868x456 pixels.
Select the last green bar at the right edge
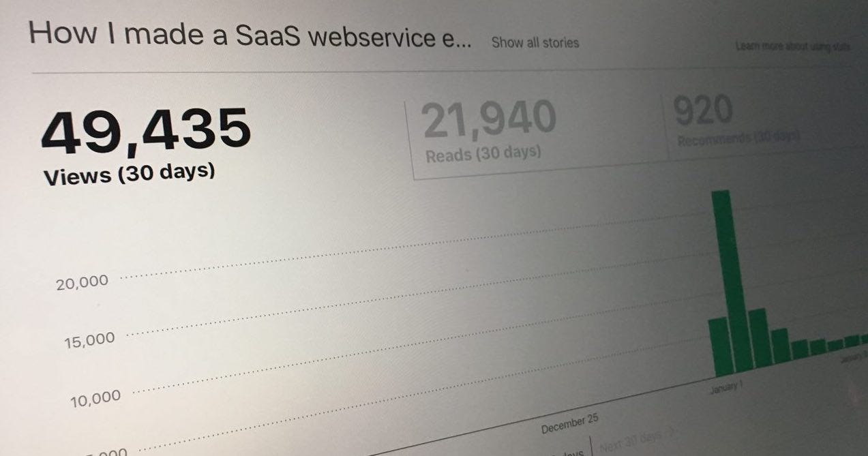(863, 339)
